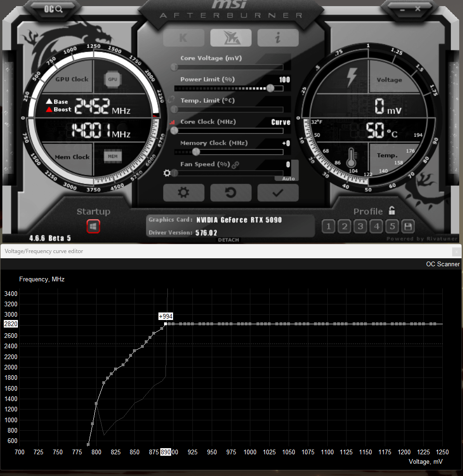Select profile slot 1
This screenshot has height=476, width=463.
pos(329,226)
